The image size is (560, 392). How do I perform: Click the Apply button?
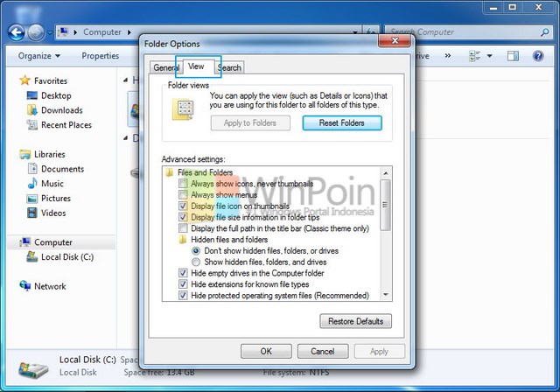pos(379,351)
